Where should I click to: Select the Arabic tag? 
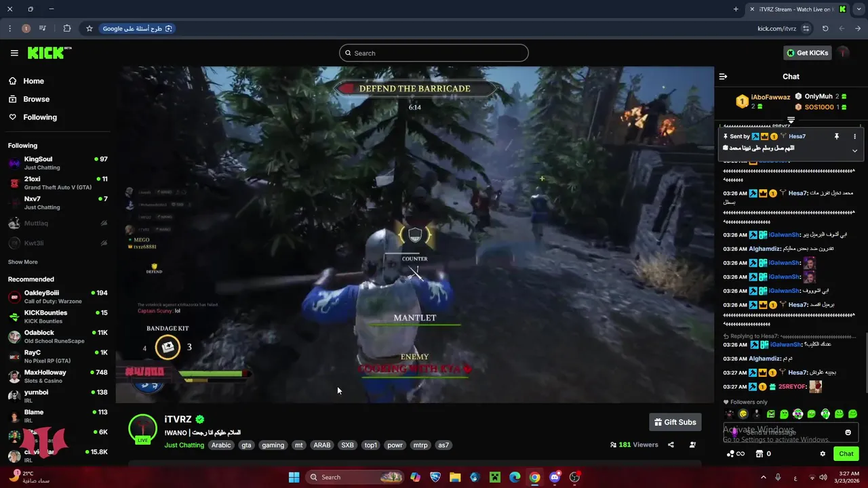[x=221, y=445]
